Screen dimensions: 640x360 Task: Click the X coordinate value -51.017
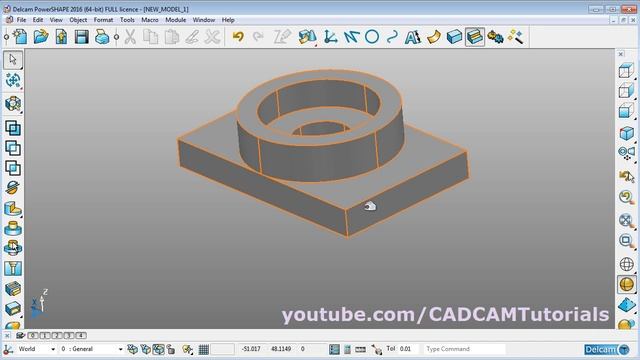coord(251,349)
